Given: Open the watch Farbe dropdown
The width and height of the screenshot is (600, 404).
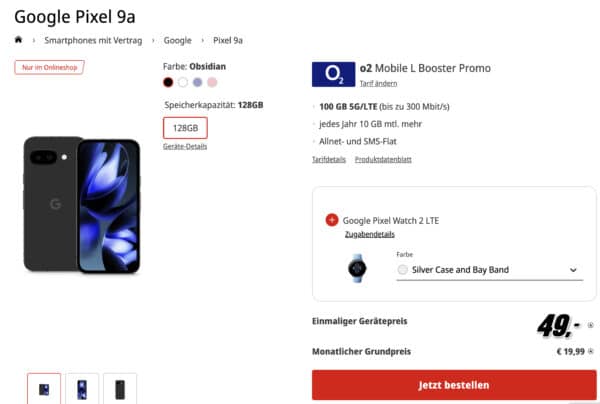Looking at the screenshot, I should [488, 270].
